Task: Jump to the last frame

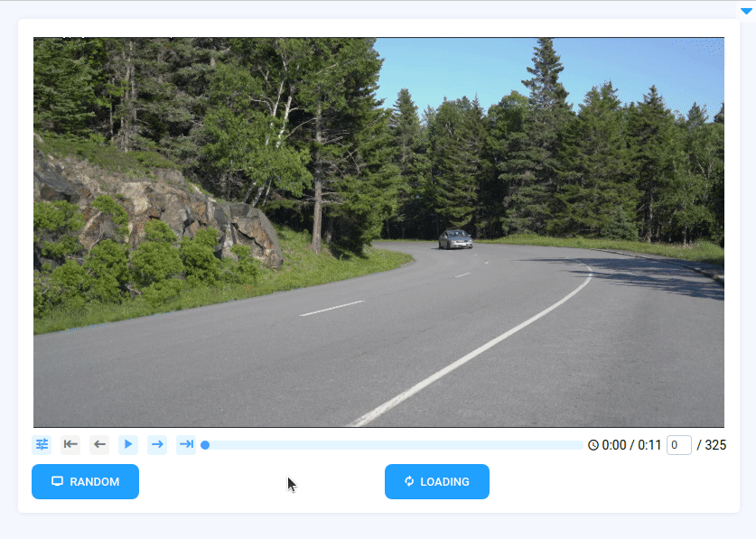Action: 186,444
